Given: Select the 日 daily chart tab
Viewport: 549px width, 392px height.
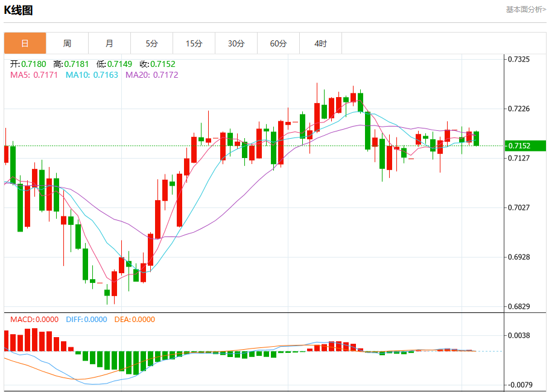Looking at the screenshot, I should [x=25, y=43].
